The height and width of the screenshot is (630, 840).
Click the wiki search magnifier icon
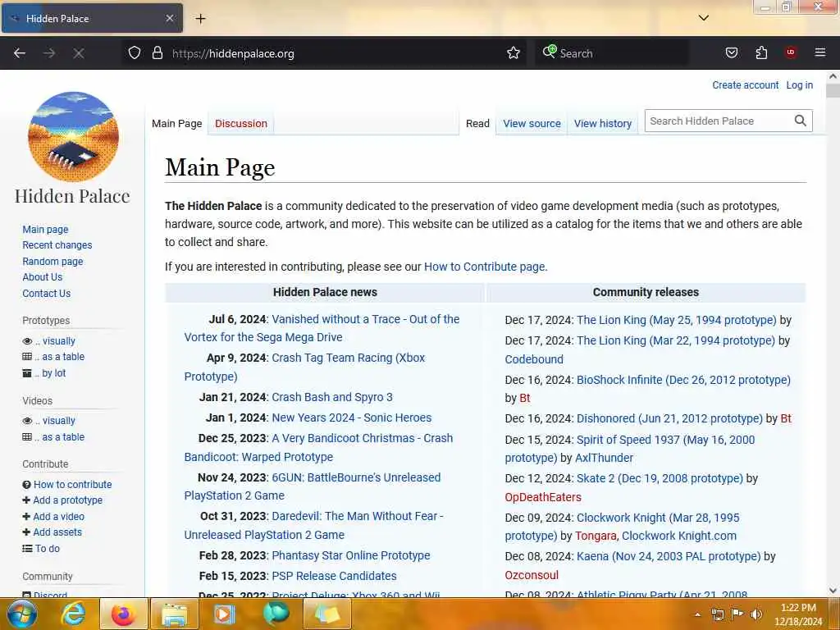(800, 121)
